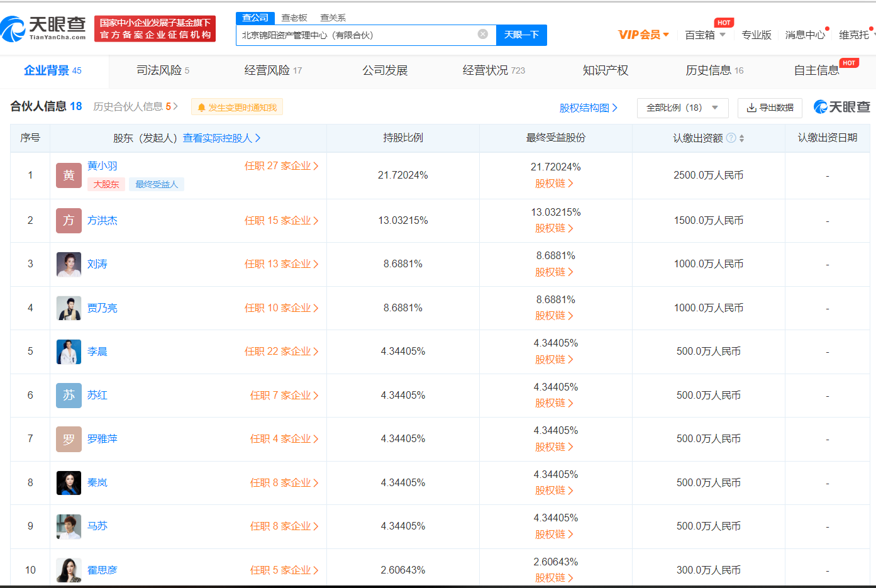Clear the search box with X icon

482,35
